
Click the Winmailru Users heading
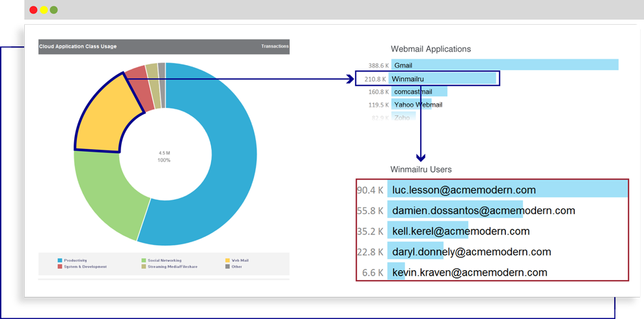pos(421,169)
